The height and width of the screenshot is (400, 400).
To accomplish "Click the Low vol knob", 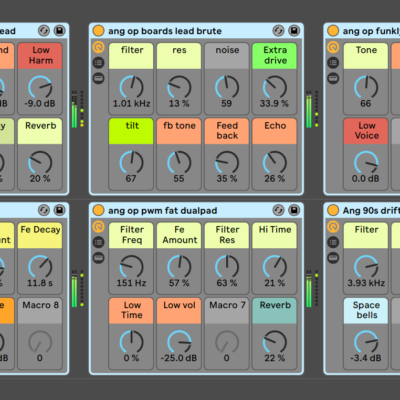I will coord(179,342).
